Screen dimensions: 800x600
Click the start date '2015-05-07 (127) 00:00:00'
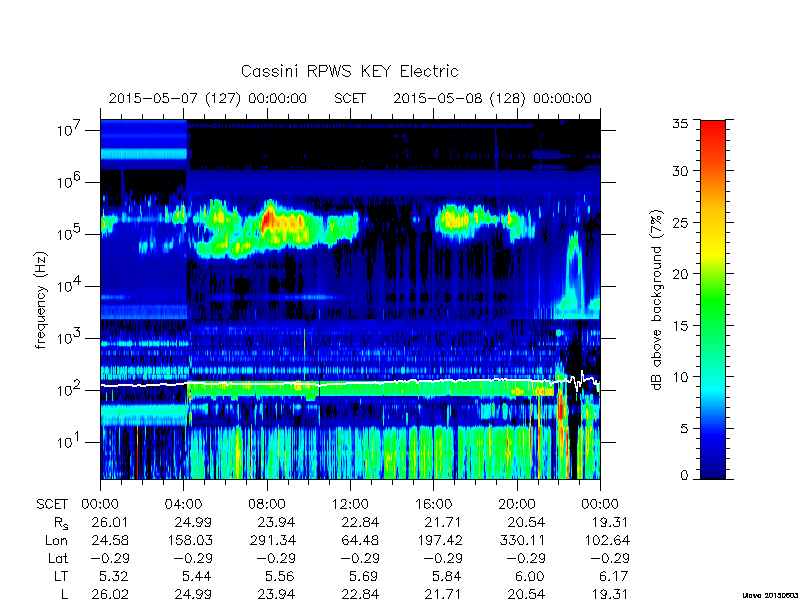(208, 98)
